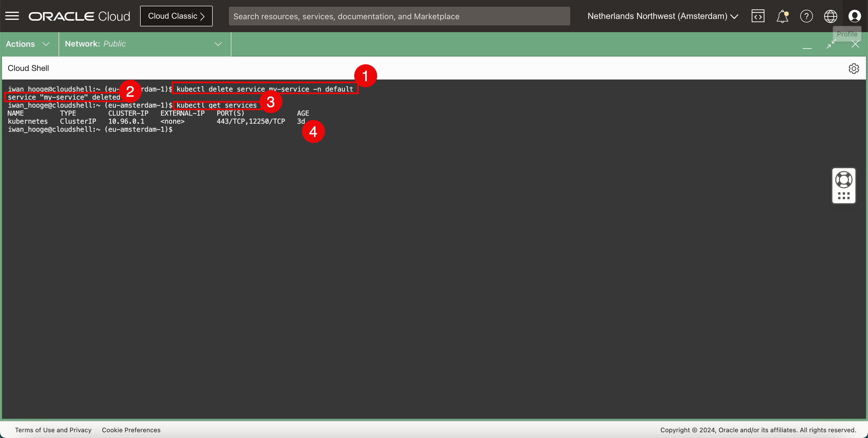This screenshot has width=868, height=438.
Task: Click the Oracle Cloud logo
Action: [79, 16]
